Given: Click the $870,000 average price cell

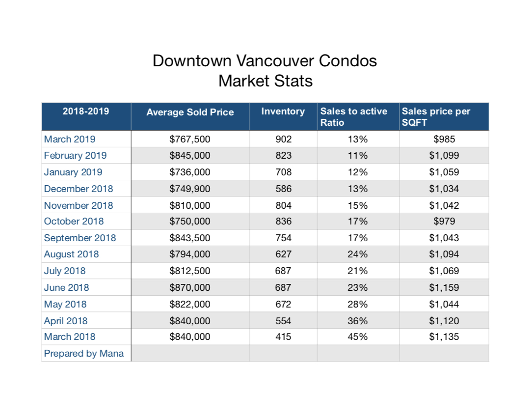Looking at the screenshot, I should (x=190, y=287).
